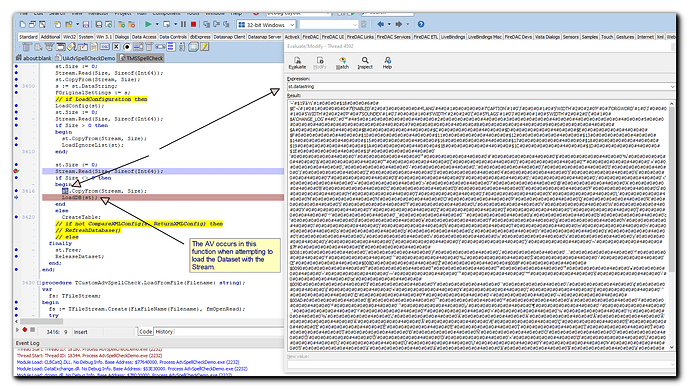Switch to the Code tab below editor
Screen dimensions: 690x390
click(145, 332)
